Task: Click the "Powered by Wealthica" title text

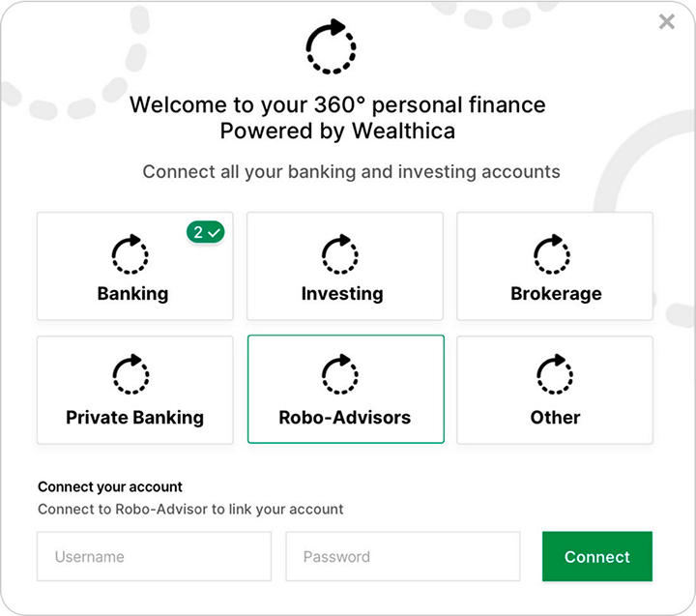Action: click(337, 131)
